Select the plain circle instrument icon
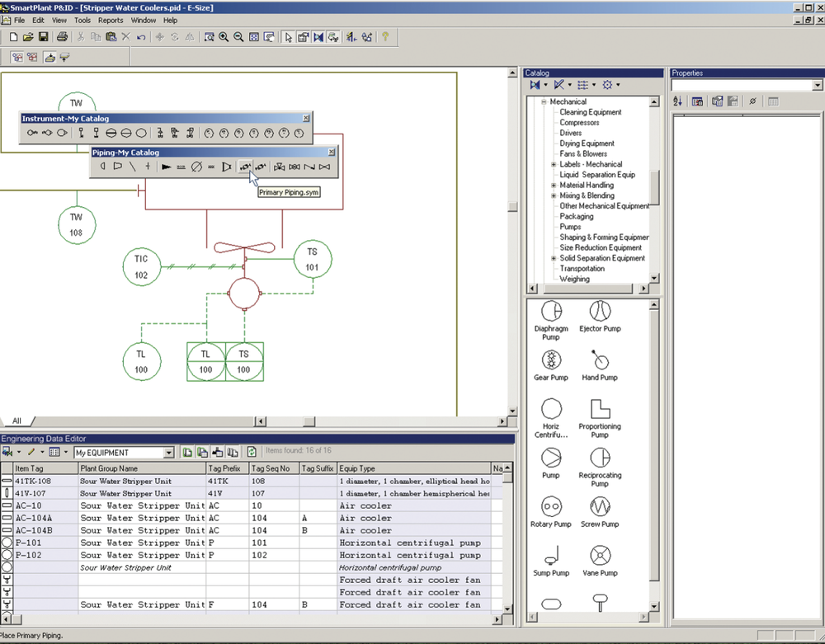Image resolution: width=825 pixels, height=644 pixels. click(142, 133)
